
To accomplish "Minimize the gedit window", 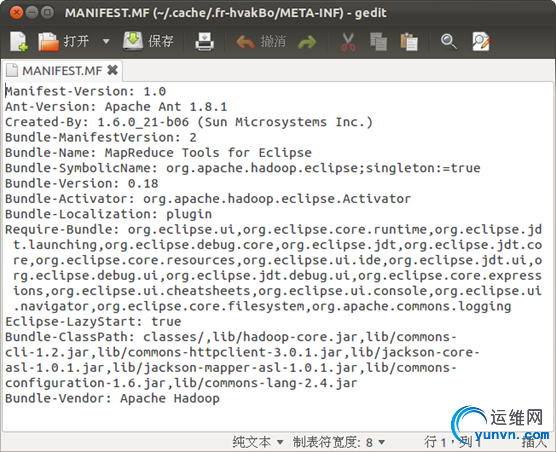I will 32,13.
